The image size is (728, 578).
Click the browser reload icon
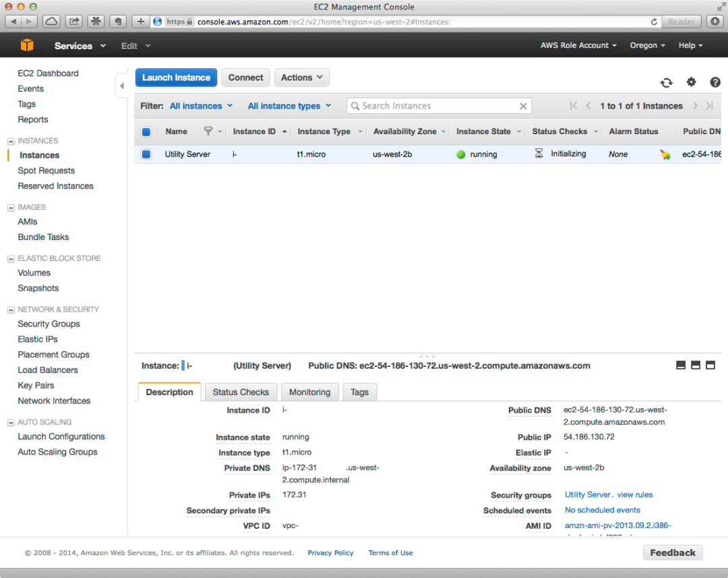tap(654, 22)
